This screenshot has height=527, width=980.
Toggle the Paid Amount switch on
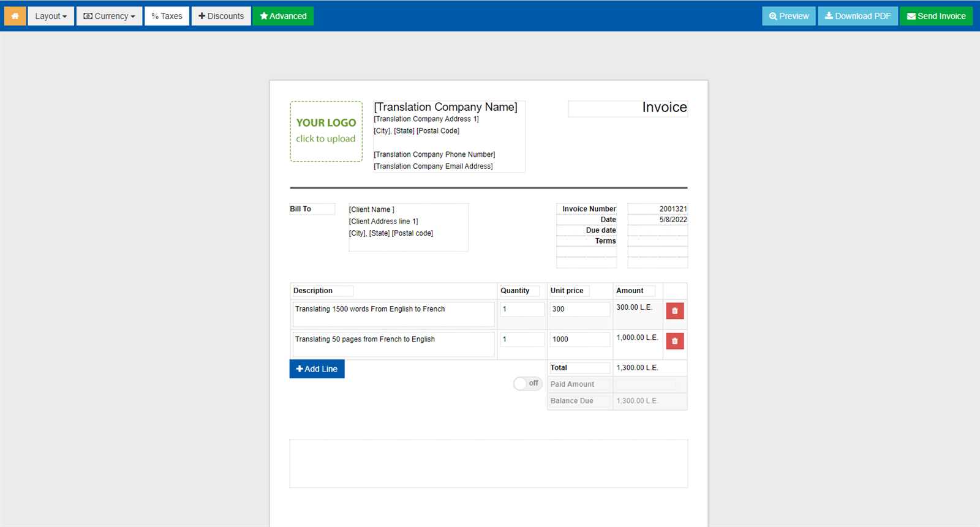(x=527, y=384)
